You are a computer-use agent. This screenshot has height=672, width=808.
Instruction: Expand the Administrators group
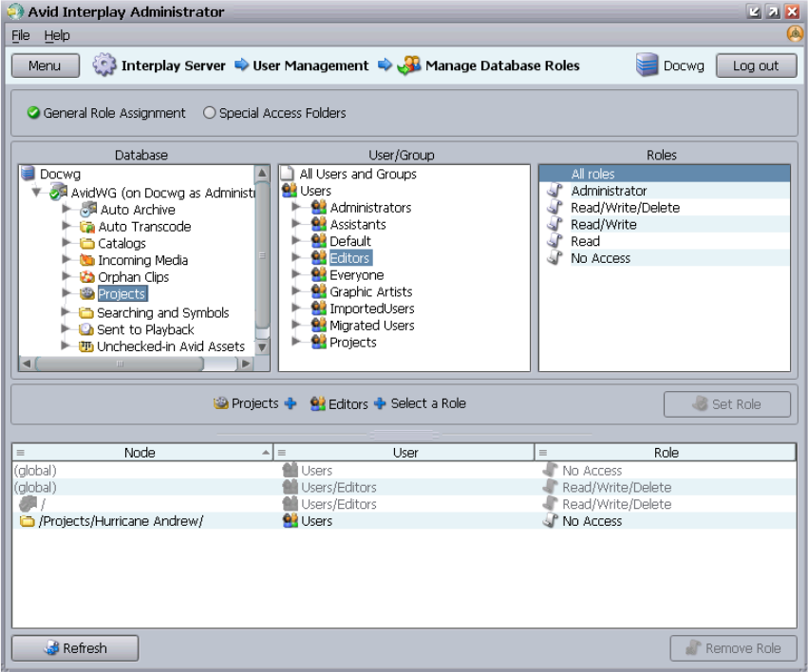click(x=296, y=207)
